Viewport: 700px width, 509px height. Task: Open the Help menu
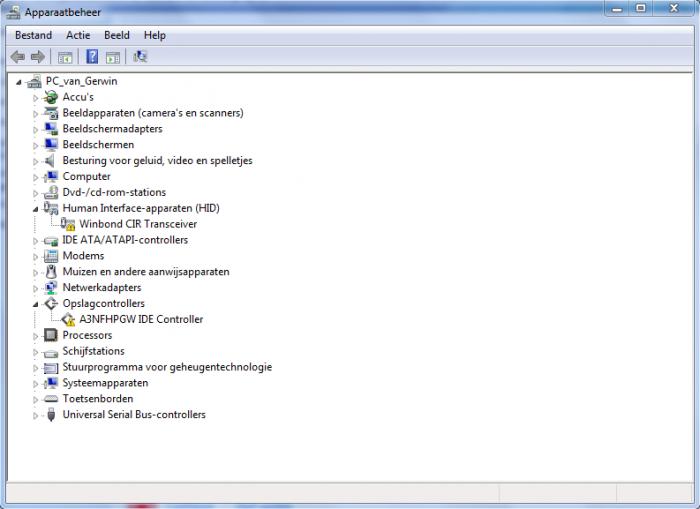coord(155,35)
